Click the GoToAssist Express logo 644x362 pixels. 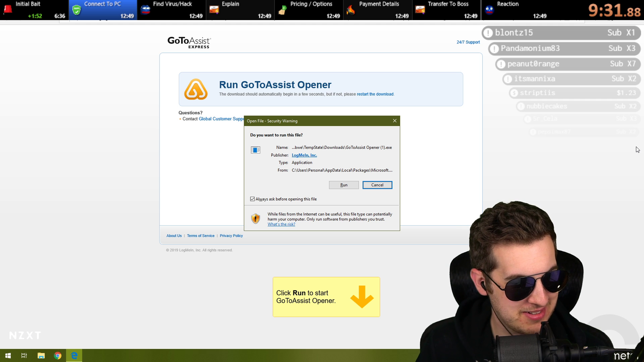pos(189,42)
